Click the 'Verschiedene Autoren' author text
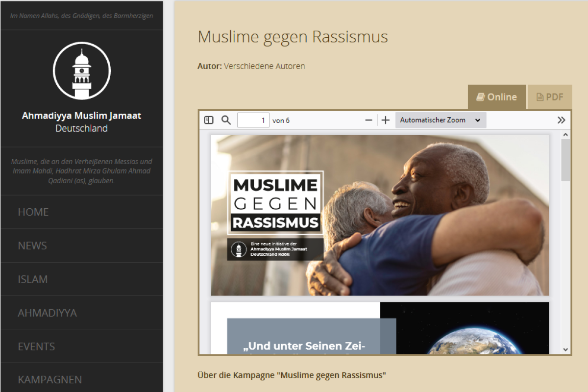 tap(265, 66)
